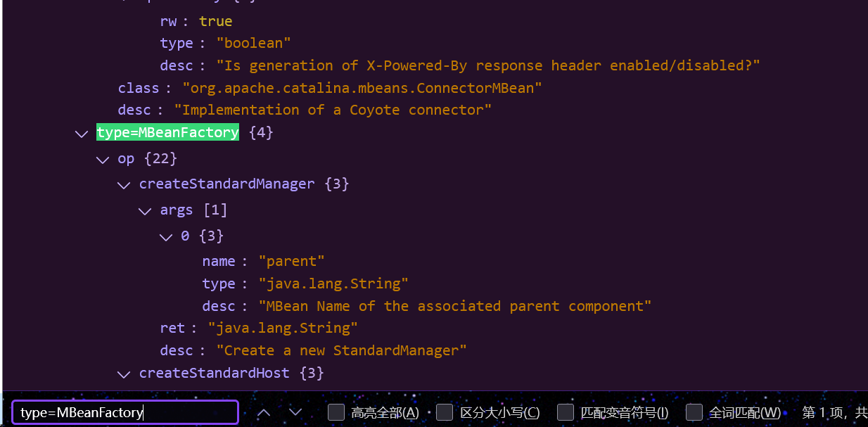
Task: Click the "parent" name value
Action: click(291, 262)
